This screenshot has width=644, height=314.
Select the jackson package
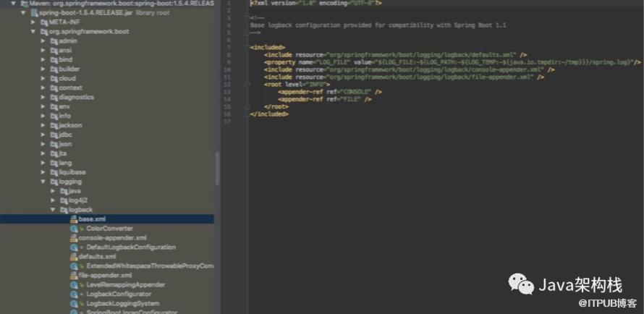(70, 125)
